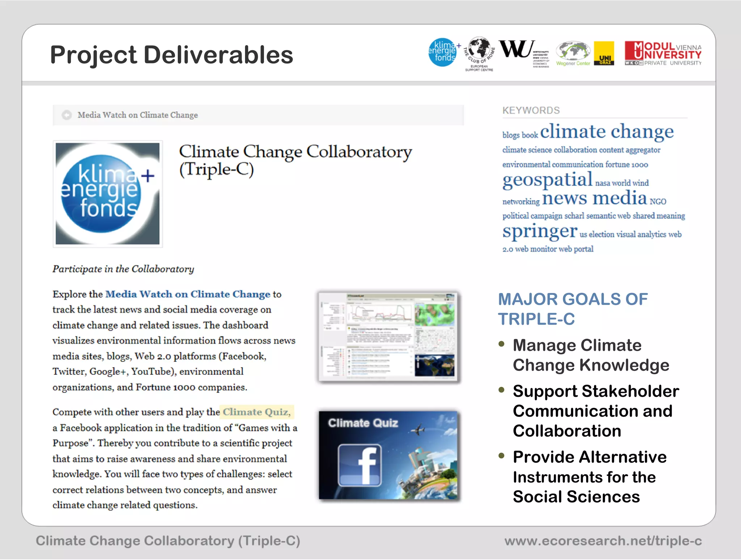Viewport: 741px width, 560px height.
Task: Click the yellow Uni Graz logo
Action: [604, 53]
